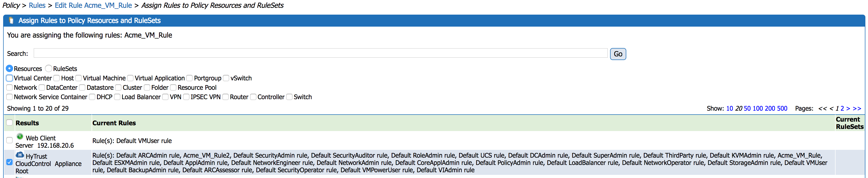Show 50 results per page
Viewport: 868px width, 178px height.
click(x=747, y=108)
